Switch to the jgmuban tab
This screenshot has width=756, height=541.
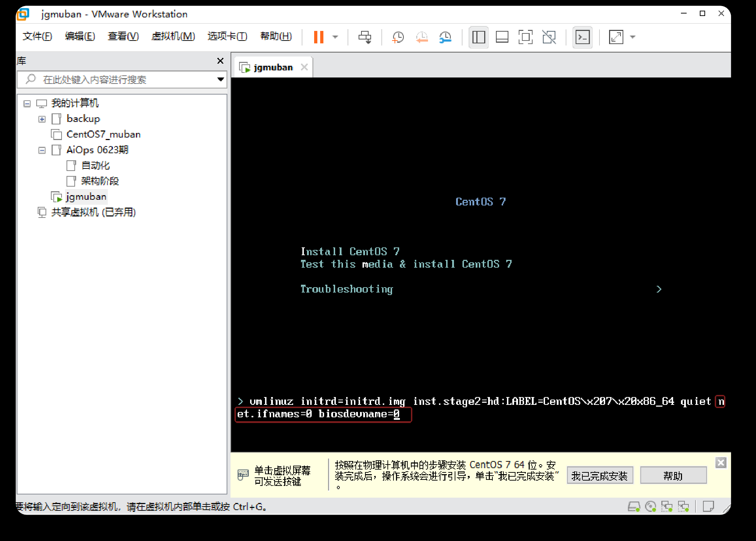point(273,67)
